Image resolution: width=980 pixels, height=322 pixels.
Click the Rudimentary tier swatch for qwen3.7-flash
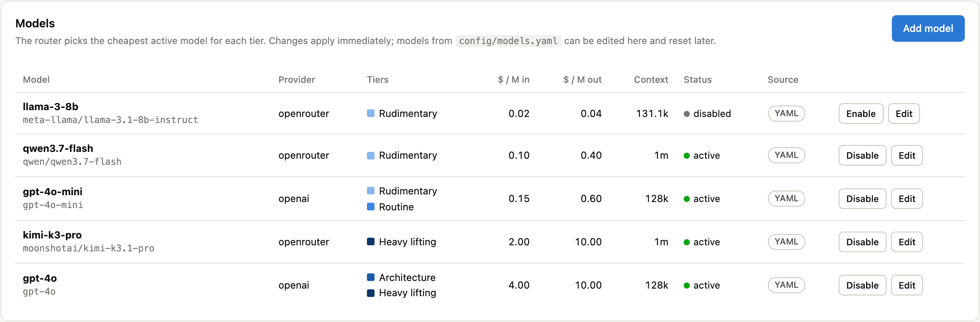(371, 155)
